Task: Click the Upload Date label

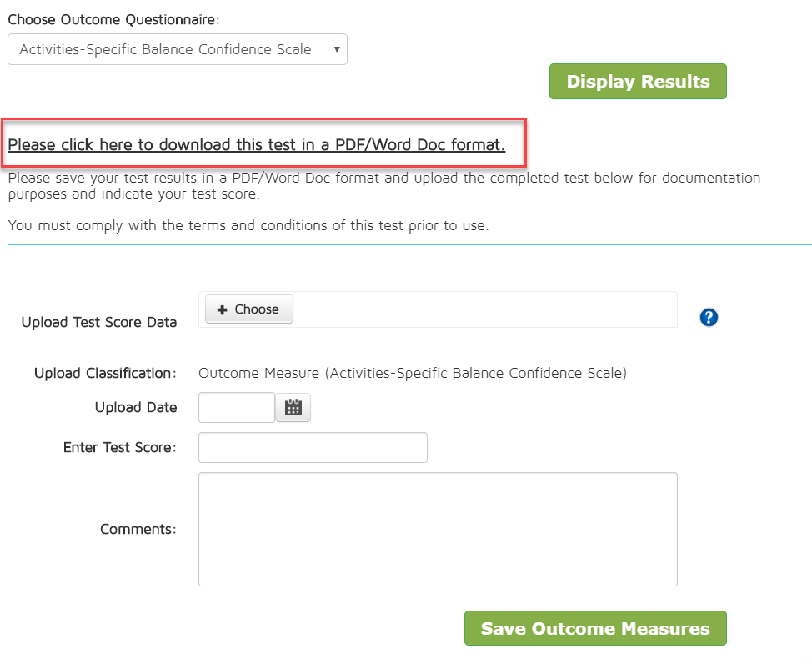Action: pyautogui.click(x=136, y=408)
